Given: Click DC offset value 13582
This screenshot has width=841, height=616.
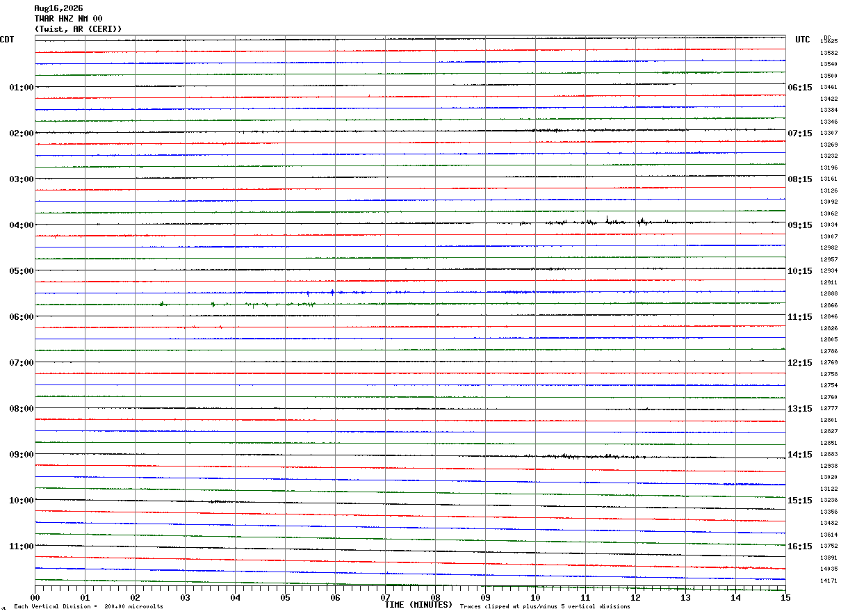Looking at the screenshot, I should pyautogui.click(x=828, y=53).
